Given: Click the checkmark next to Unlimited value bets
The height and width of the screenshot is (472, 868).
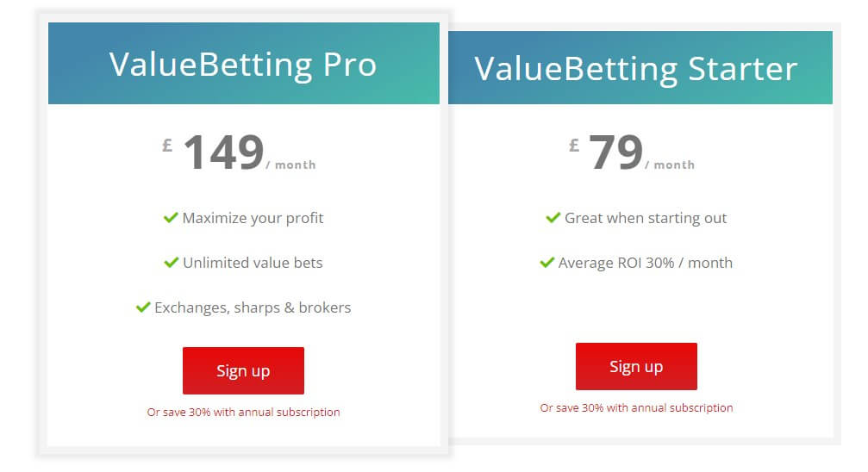Looking at the screenshot, I should (171, 263).
